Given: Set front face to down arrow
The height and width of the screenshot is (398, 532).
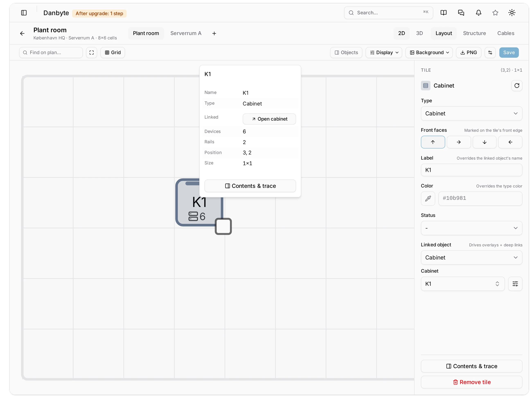Looking at the screenshot, I should click(484, 142).
